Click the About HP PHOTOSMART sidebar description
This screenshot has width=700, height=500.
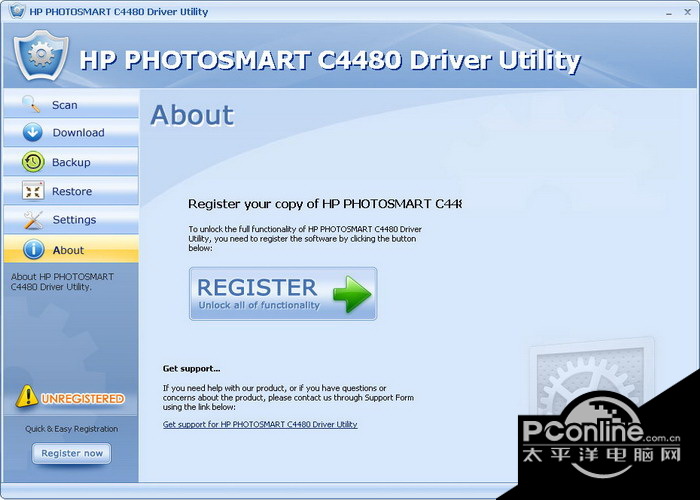click(x=62, y=282)
